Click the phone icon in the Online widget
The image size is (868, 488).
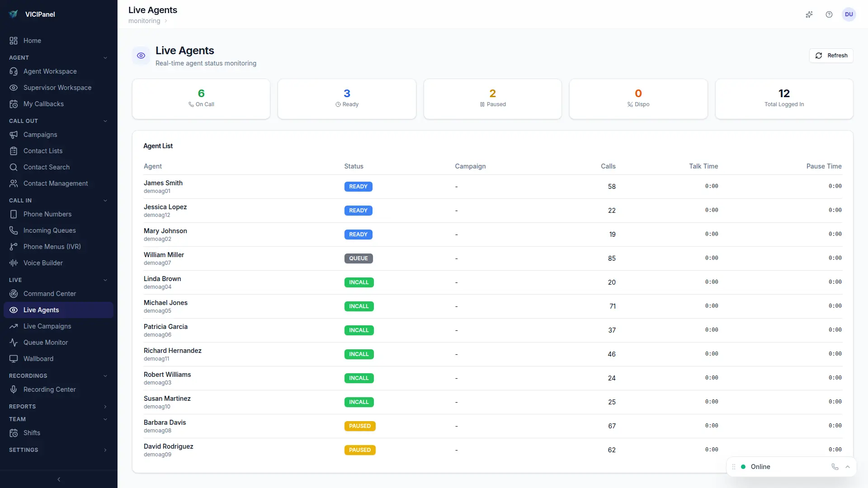(x=834, y=467)
